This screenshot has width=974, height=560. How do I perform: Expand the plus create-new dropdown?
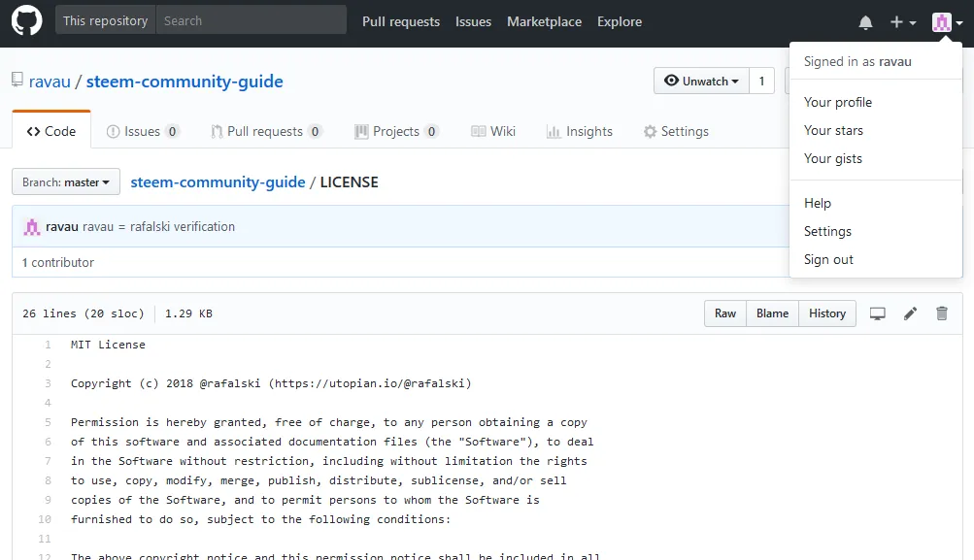902,22
